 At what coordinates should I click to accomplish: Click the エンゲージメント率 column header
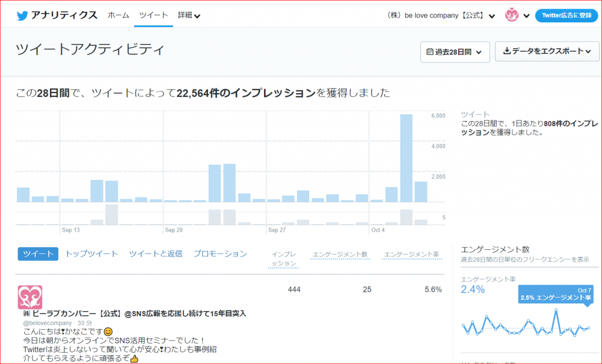412,254
